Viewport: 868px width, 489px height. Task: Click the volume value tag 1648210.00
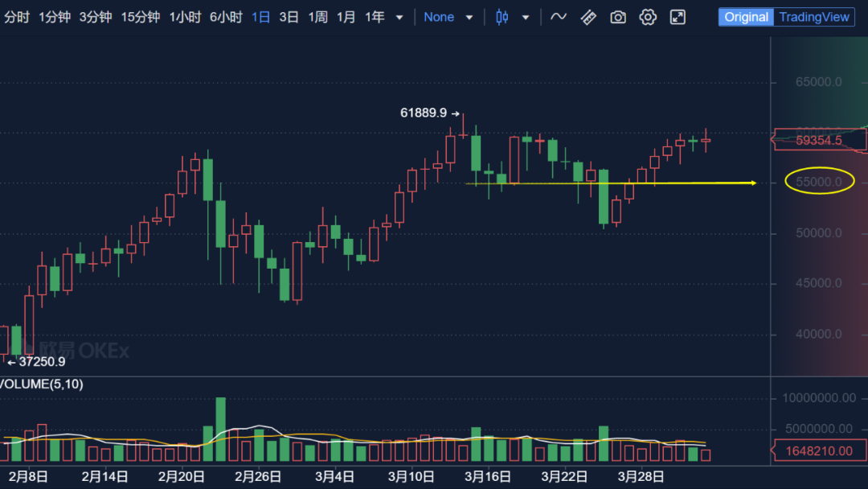click(819, 450)
